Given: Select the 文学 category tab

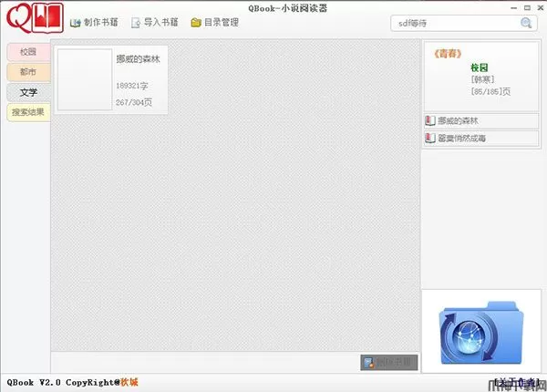Looking at the screenshot, I should [28, 92].
